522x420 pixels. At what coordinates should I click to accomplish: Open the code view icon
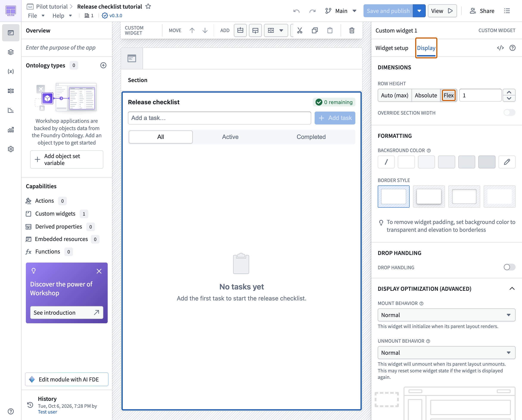click(500, 48)
